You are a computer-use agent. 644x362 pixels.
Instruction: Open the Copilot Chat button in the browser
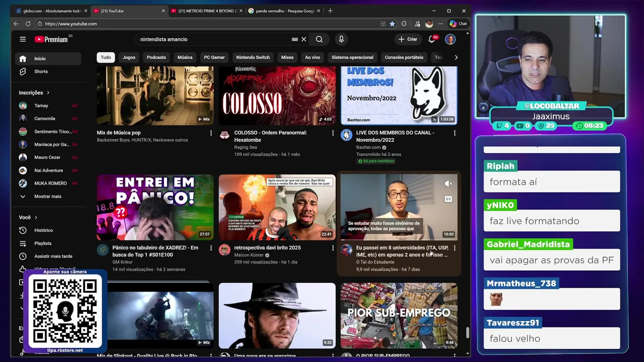click(x=458, y=24)
